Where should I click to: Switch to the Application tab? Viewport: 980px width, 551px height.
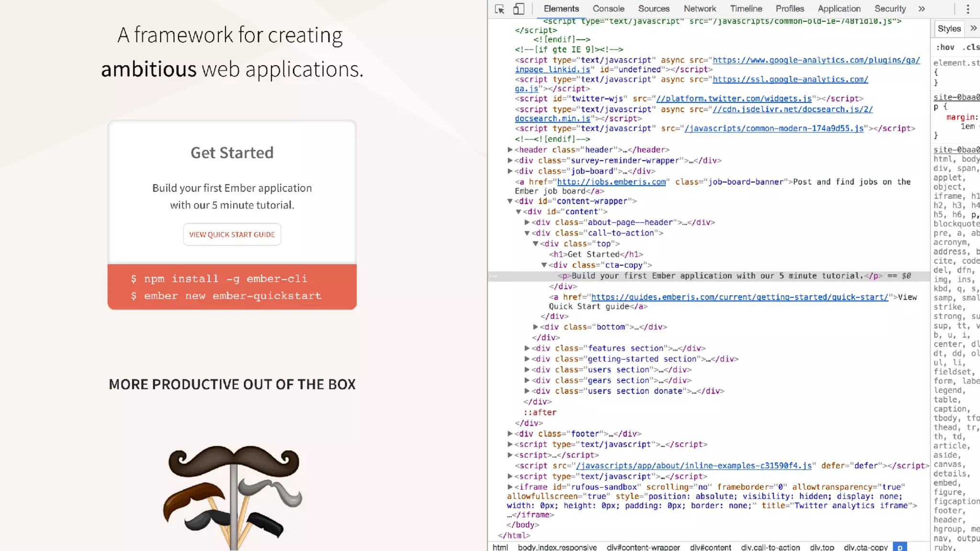(x=839, y=9)
